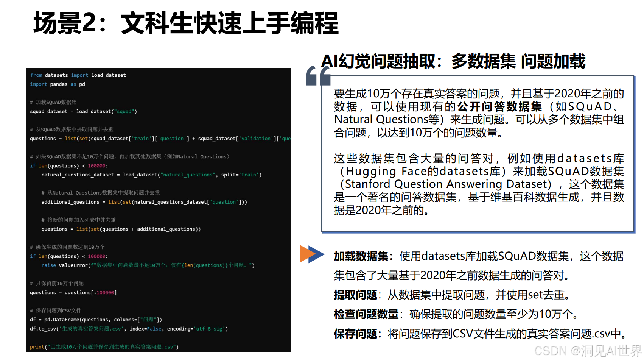The height and width of the screenshot is (362, 644).
Task: Select the line starting "natural_questions_dataset = load_dataset"
Action: 151,175
